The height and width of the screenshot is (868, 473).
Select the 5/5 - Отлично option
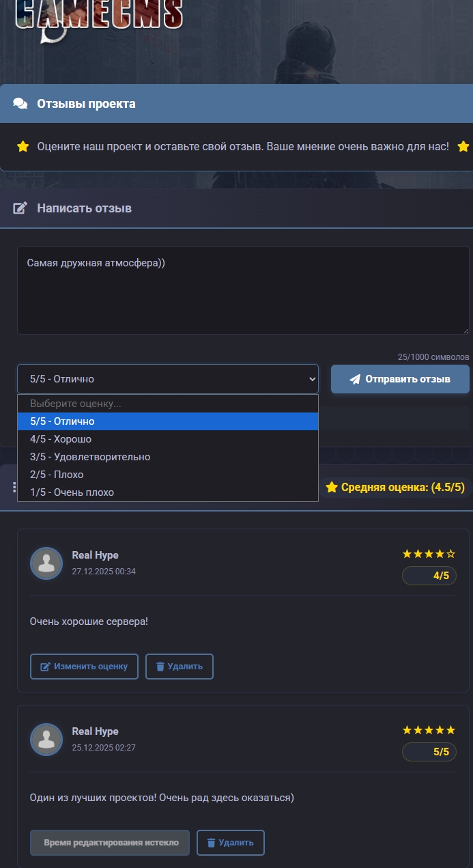pyautogui.click(x=167, y=421)
